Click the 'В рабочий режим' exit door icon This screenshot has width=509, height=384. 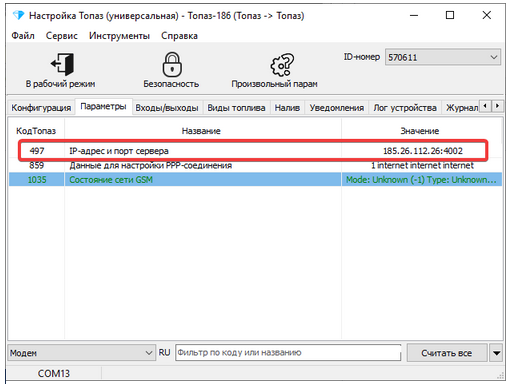click(62, 64)
